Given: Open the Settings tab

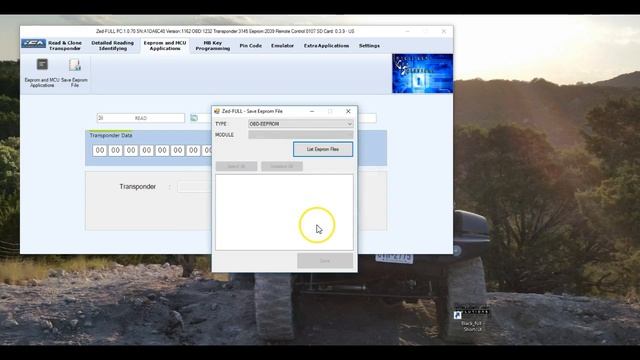Looking at the screenshot, I should tap(369, 46).
